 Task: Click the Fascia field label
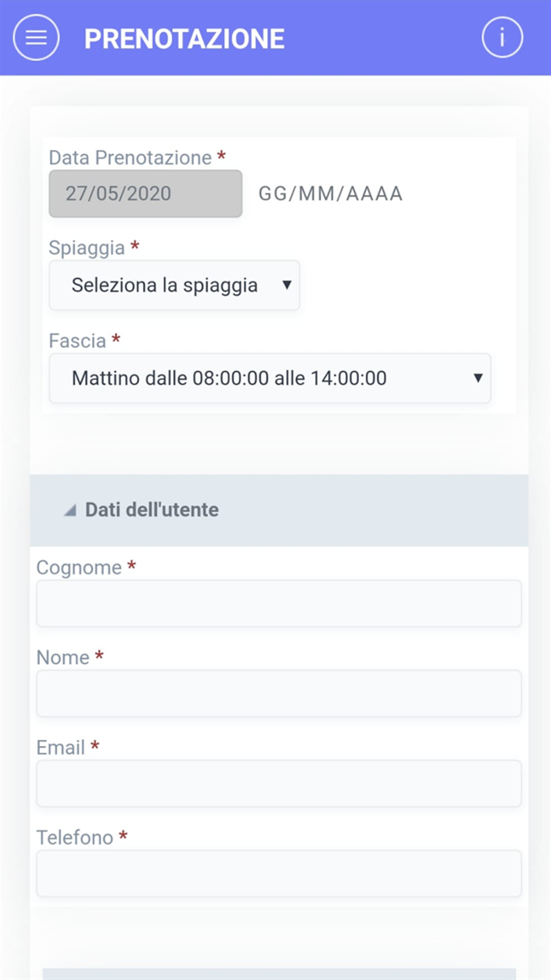pos(77,341)
